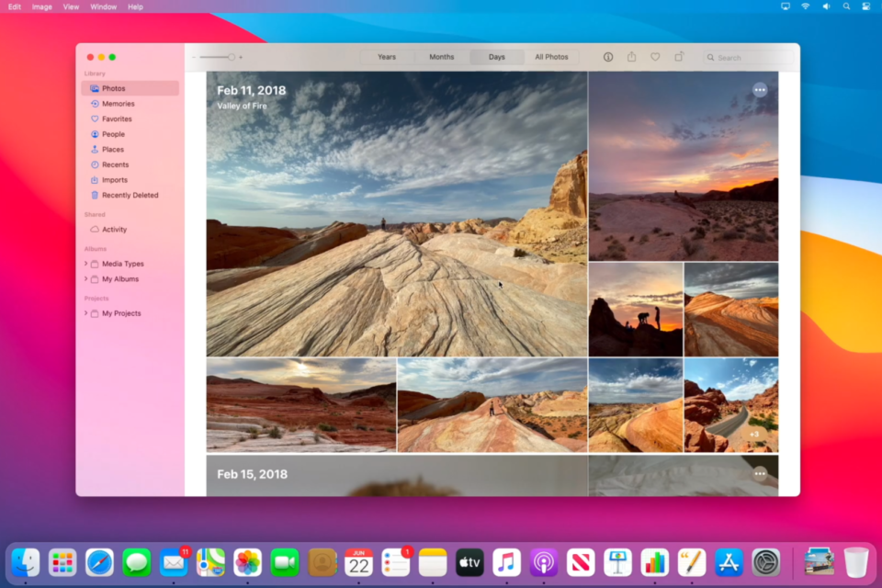Image resolution: width=882 pixels, height=588 pixels.
Task: Adjust the thumbnail zoom slider
Action: pyautogui.click(x=231, y=57)
